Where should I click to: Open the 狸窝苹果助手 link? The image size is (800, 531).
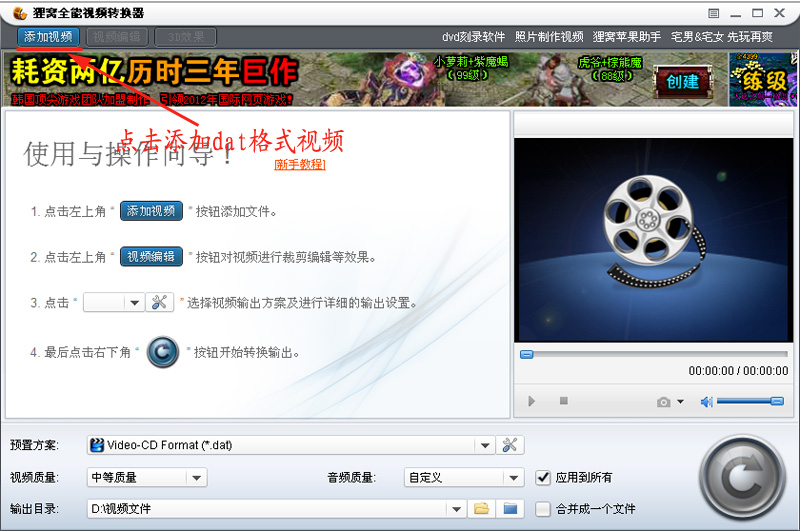coord(627,37)
